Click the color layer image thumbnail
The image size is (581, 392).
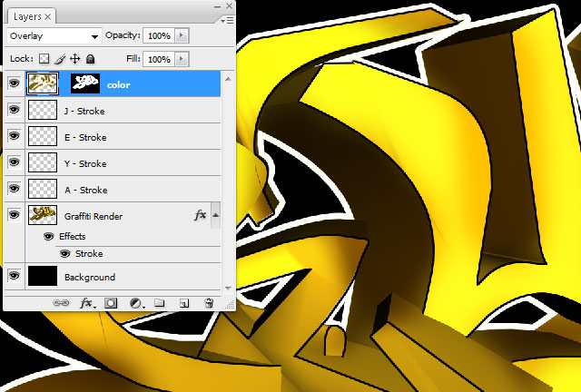(x=43, y=83)
